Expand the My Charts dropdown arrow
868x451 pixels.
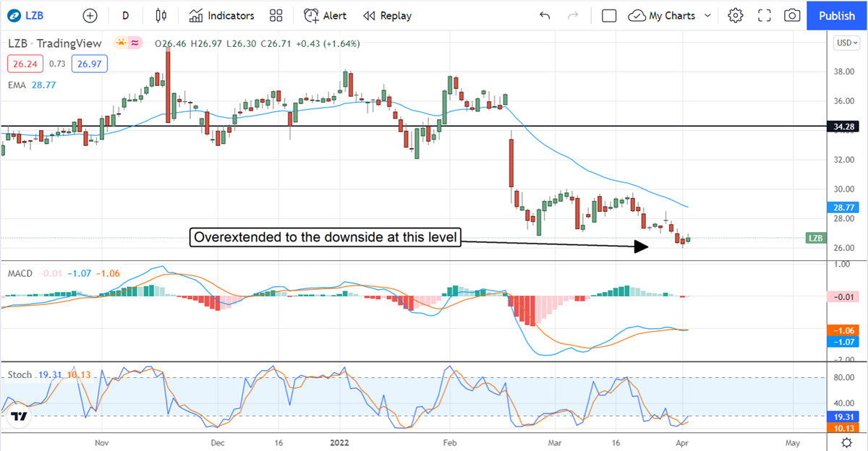707,15
